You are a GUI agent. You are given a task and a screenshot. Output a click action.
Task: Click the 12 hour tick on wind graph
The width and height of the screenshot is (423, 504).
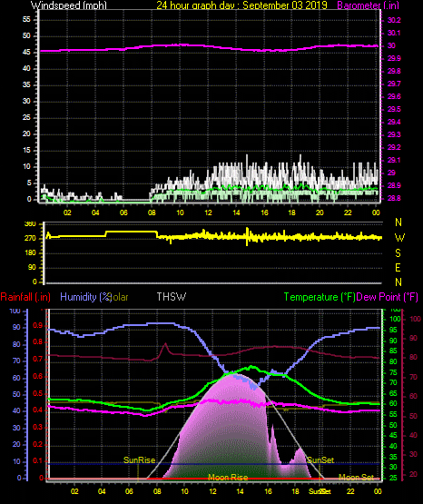click(208, 212)
